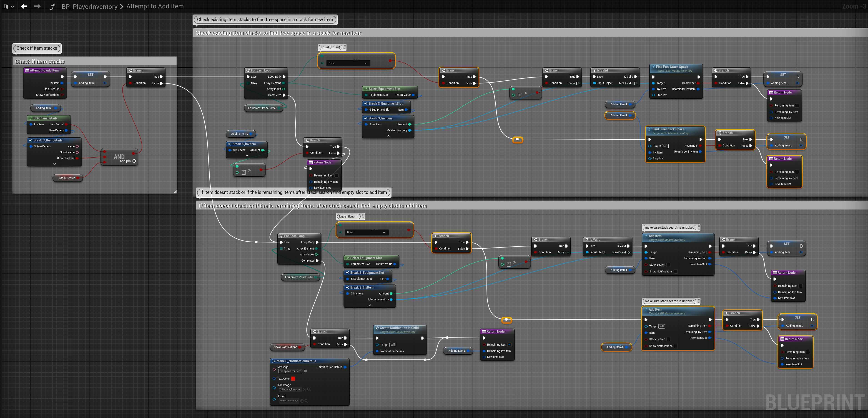The image size is (868, 418).
Task: Click BP_PlayerInventory in the breadcrumb
Action: click(x=89, y=6)
